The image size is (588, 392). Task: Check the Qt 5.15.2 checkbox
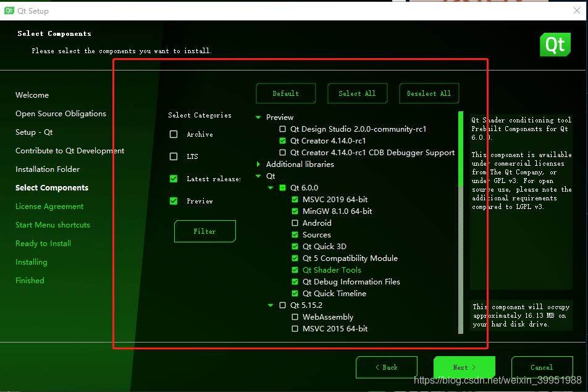click(283, 305)
